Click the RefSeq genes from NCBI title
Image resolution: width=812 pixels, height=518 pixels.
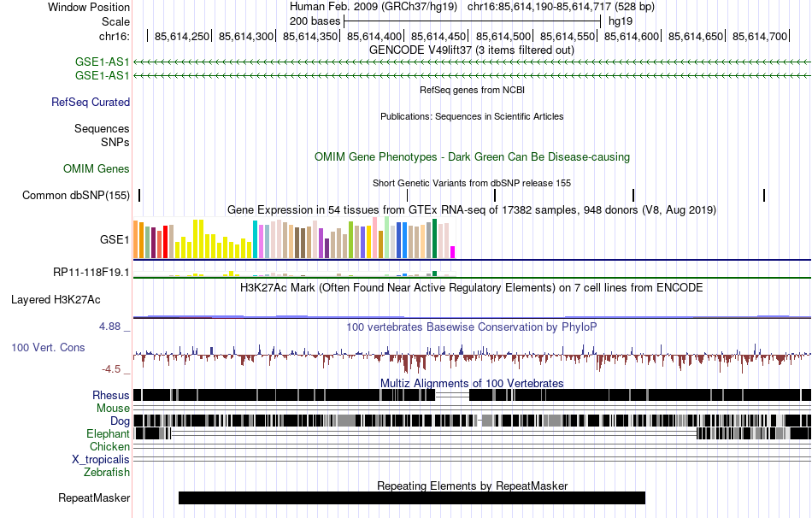point(472,90)
